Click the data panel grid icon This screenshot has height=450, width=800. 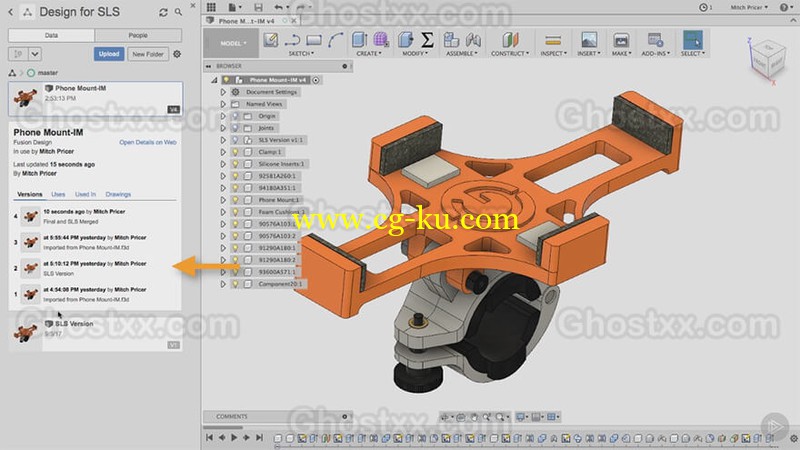211,7
